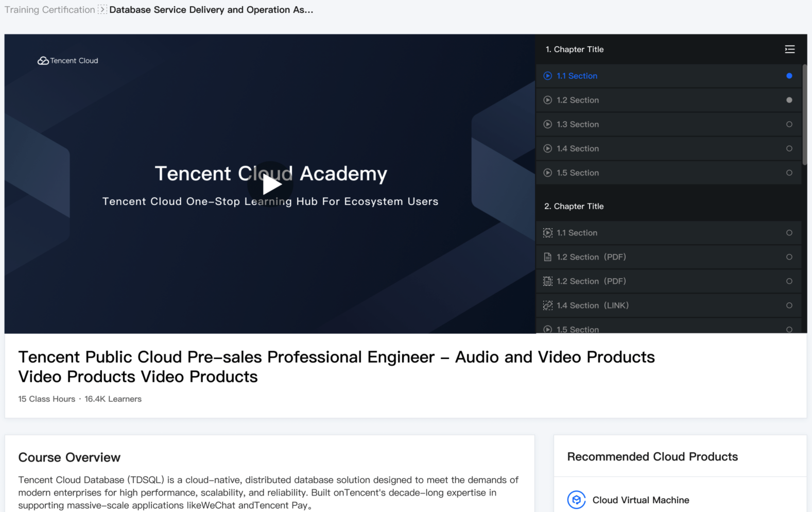Click the Tencent Cloud logo in the video

coord(68,61)
